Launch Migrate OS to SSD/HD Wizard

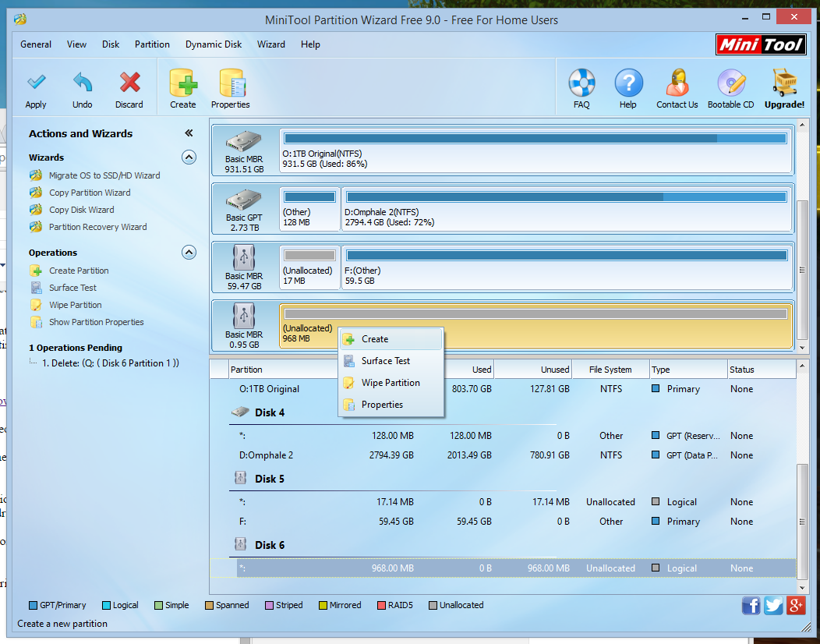(x=104, y=175)
